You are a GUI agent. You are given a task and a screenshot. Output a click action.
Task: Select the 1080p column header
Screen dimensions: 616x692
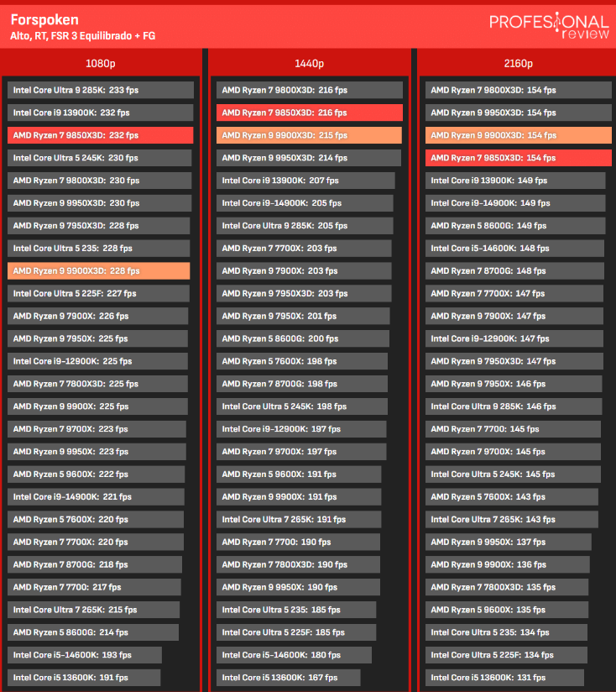(101, 63)
